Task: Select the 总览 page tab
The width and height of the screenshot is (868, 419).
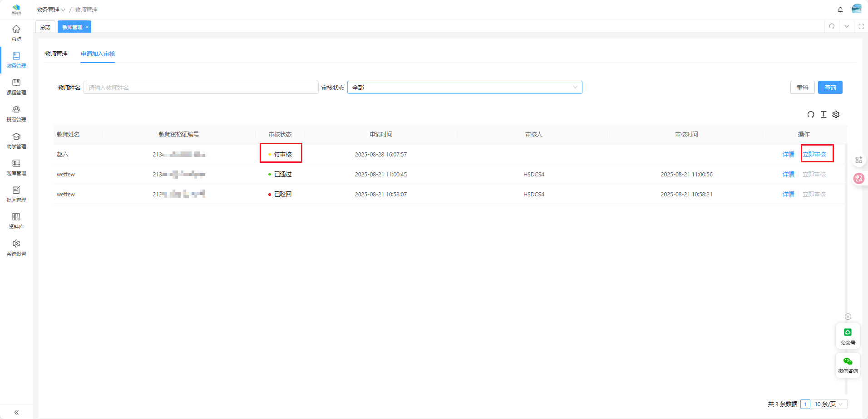Action: (x=45, y=27)
